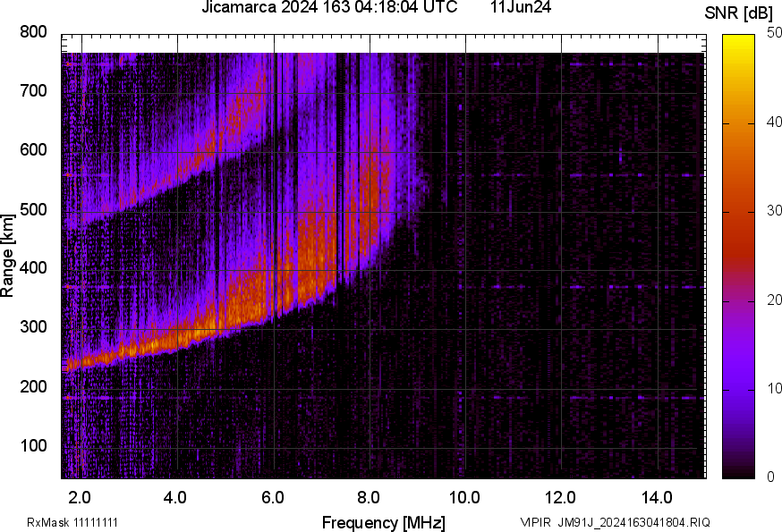The image size is (782, 532).
Task: Click the y-axis tick label '800'
Action: 33,32
